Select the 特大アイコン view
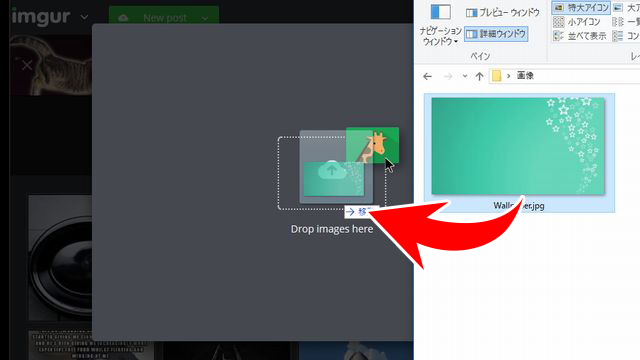Viewport: 640px width, 360px height. pyautogui.click(x=581, y=7)
